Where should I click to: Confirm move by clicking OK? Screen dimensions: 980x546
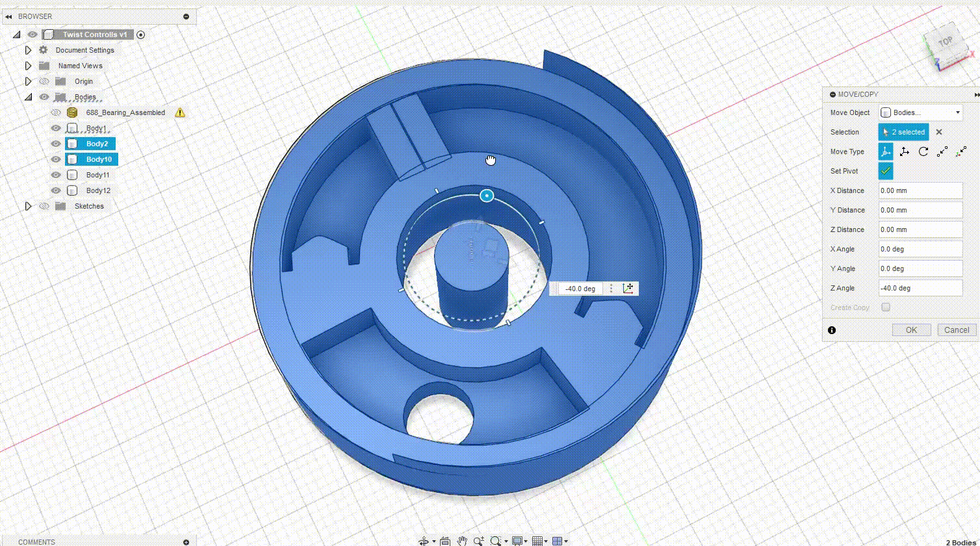pyautogui.click(x=910, y=330)
